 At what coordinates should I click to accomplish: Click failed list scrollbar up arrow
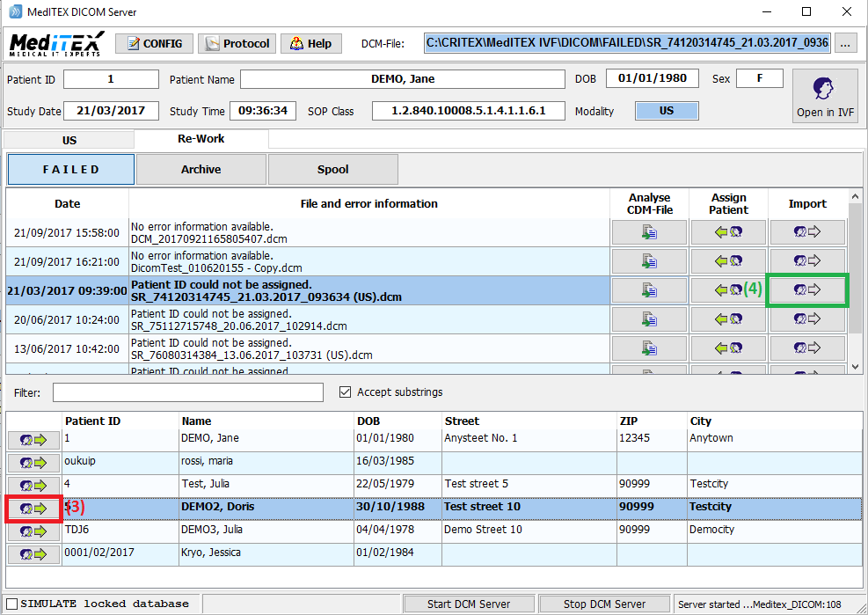(855, 196)
